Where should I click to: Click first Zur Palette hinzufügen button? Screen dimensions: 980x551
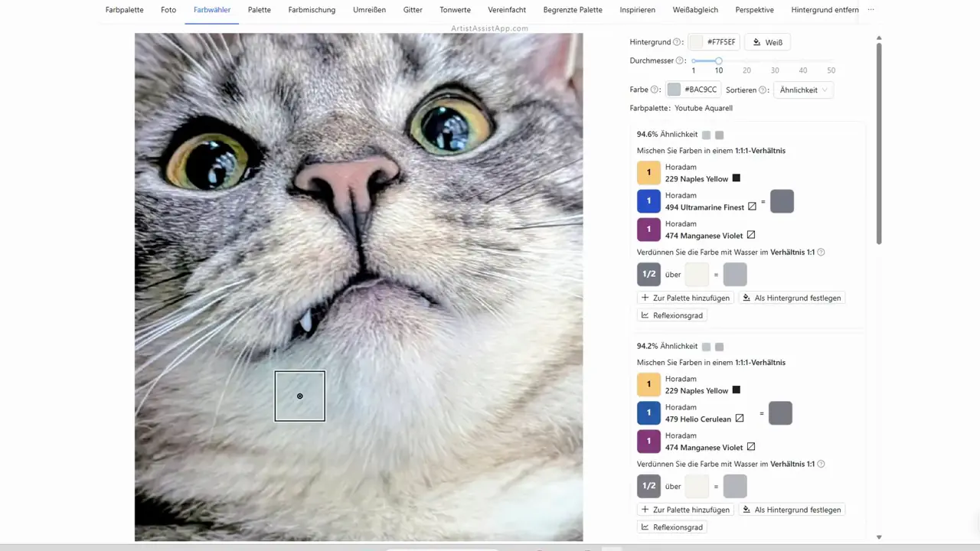point(685,298)
